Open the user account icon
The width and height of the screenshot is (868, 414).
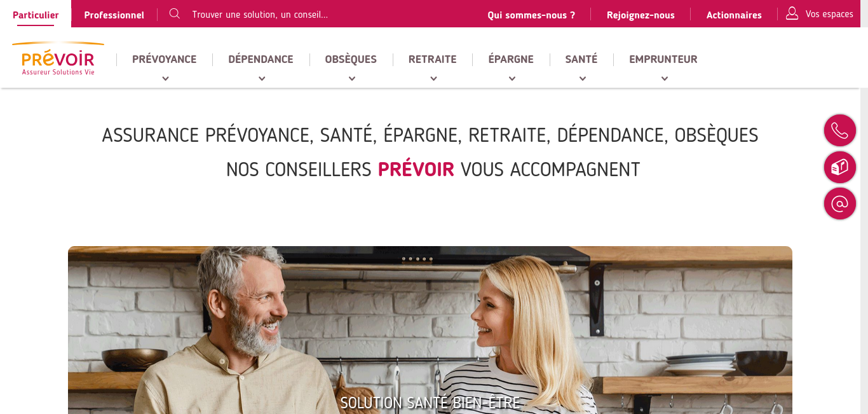[792, 13]
